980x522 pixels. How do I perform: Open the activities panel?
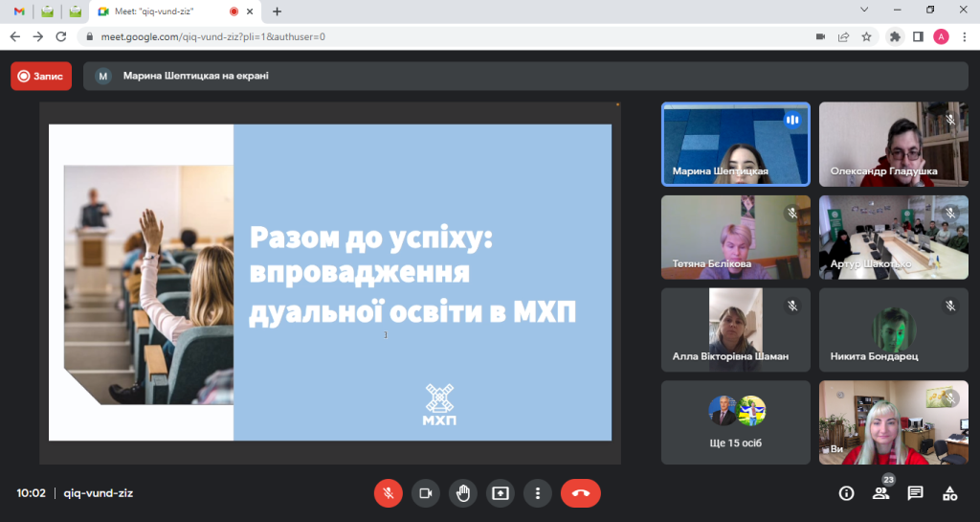click(949, 493)
